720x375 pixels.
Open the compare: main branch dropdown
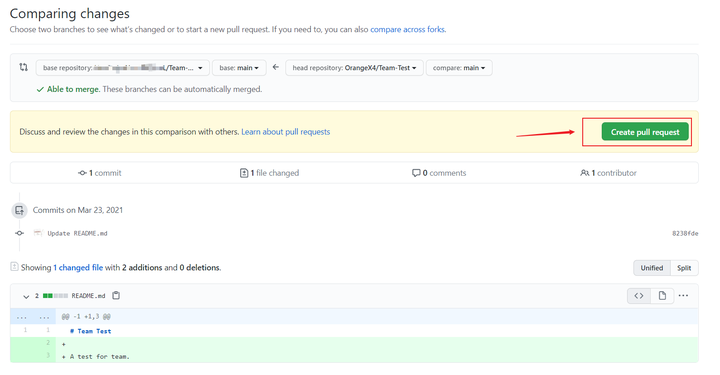(x=459, y=68)
